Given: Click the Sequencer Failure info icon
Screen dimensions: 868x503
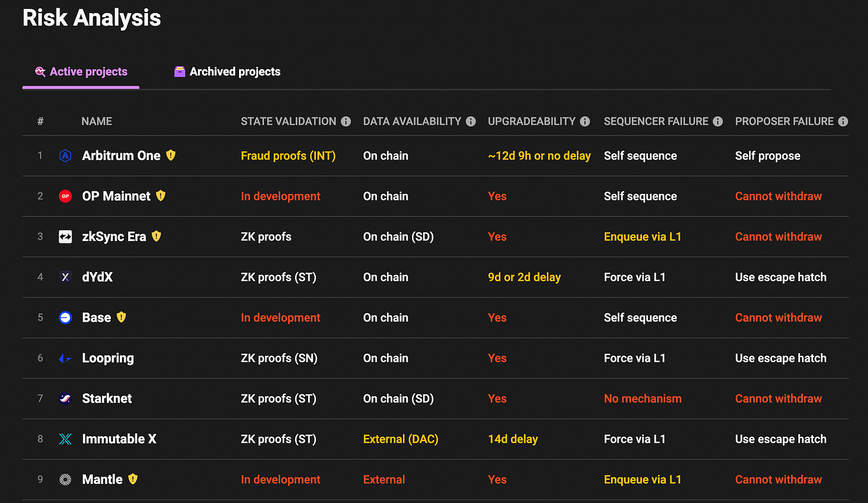Looking at the screenshot, I should [x=718, y=121].
